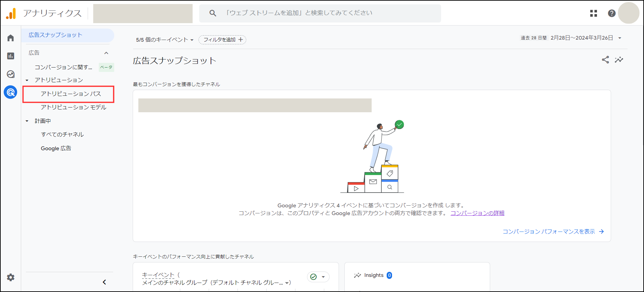644x292 pixels.
Task: Open Google 広告 report
Action: pyautogui.click(x=56, y=148)
